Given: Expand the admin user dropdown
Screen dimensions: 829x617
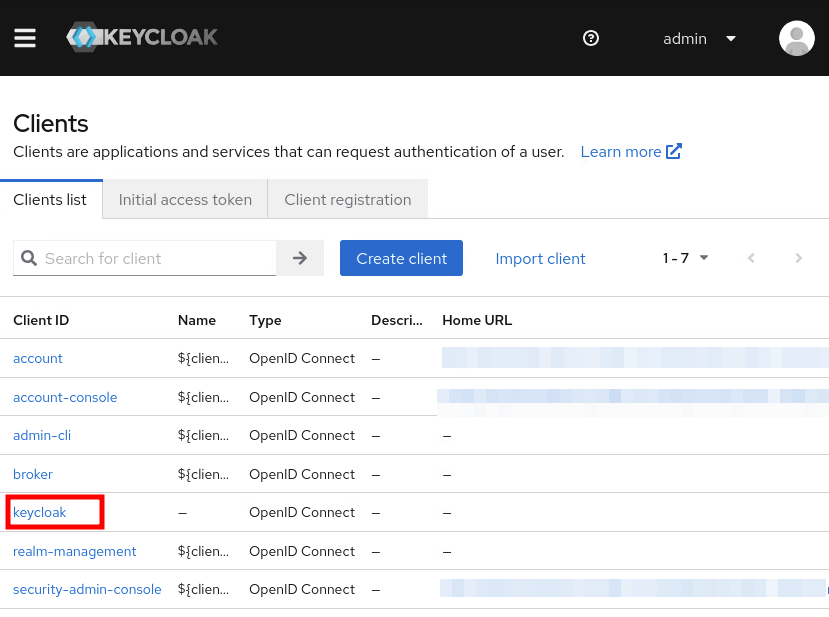Looking at the screenshot, I should (699, 39).
